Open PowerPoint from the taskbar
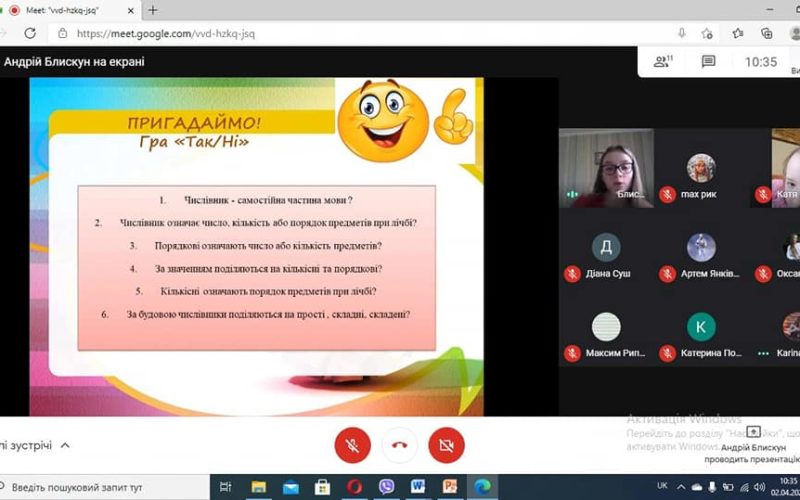The width and height of the screenshot is (800, 500). (450, 487)
